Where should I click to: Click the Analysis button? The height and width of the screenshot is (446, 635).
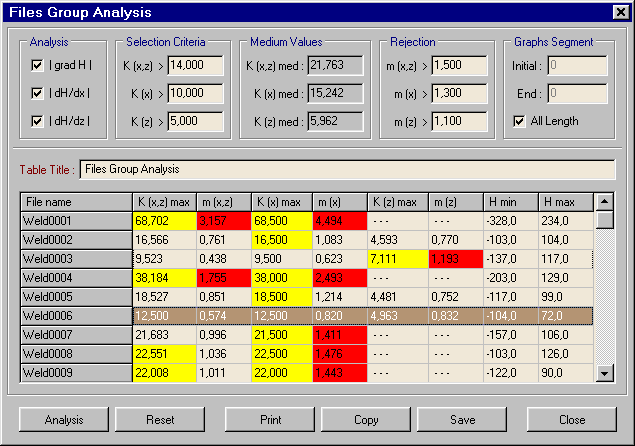coord(64,420)
